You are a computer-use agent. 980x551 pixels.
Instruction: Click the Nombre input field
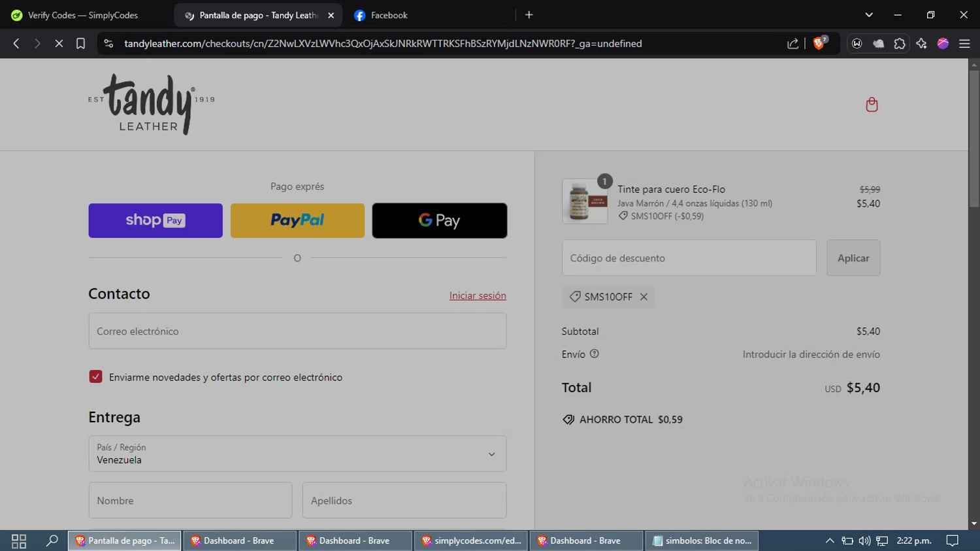click(x=190, y=501)
